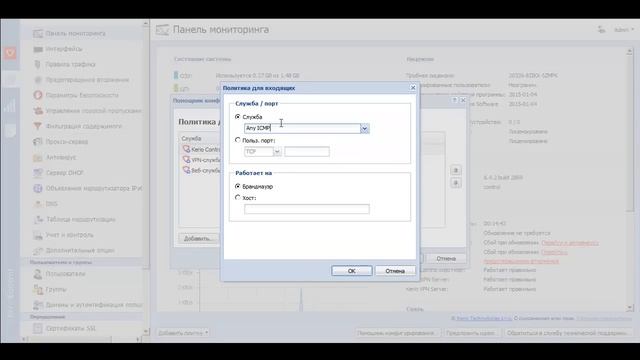This screenshot has width=640, height=360.
Task: Click the Правила трафика icon in sidebar
Action: [x=38, y=64]
